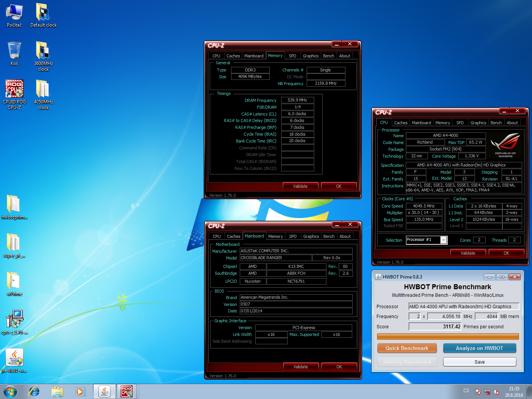
Task: Switch to CPU tab in Memory CPU-Z window
Action: pyautogui.click(x=216, y=56)
